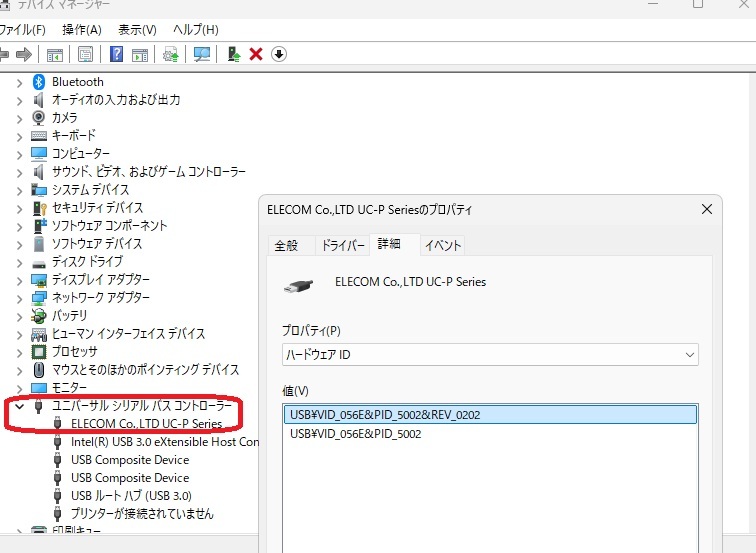Click the Human Interface Devices icon

(39, 334)
